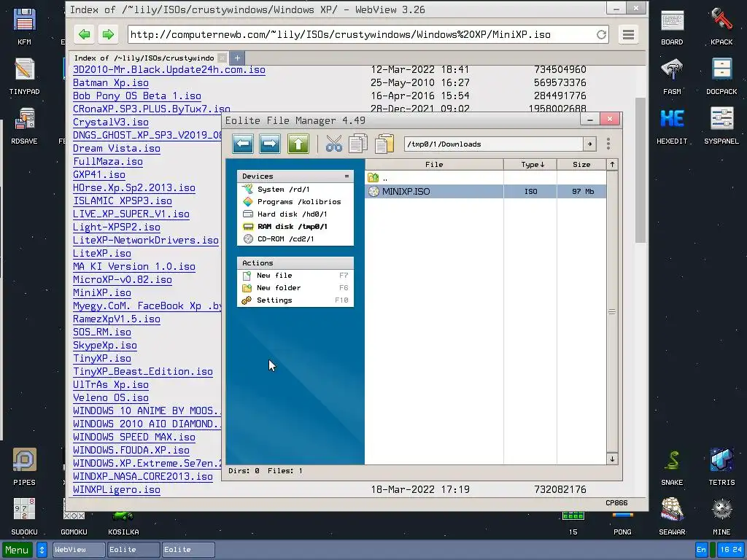747x560 pixels.
Task: Launch KFM desktop icon
Action: 24,27
